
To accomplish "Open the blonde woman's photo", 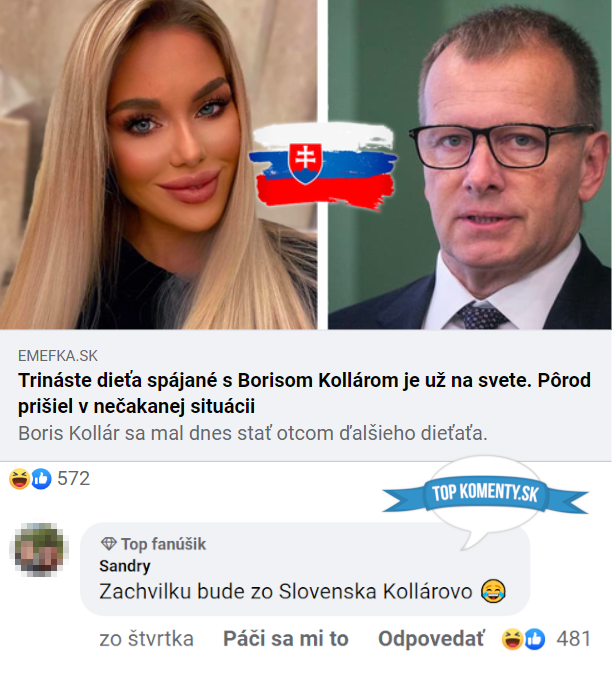I will coord(159,165).
